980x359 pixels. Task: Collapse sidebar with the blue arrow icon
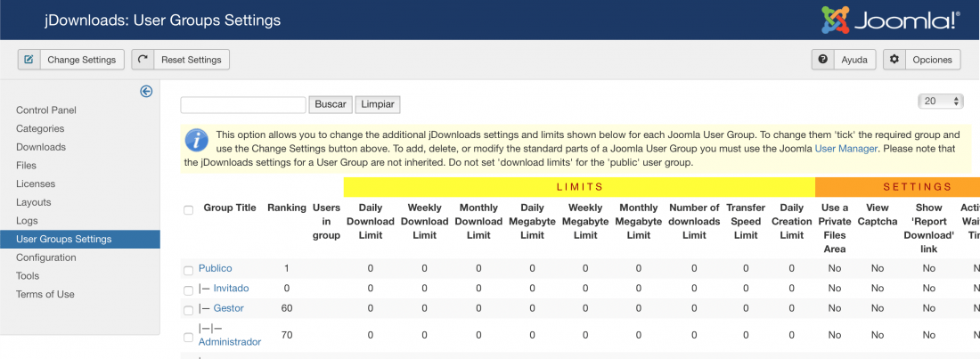pyautogui.click(x=146, y=92)
